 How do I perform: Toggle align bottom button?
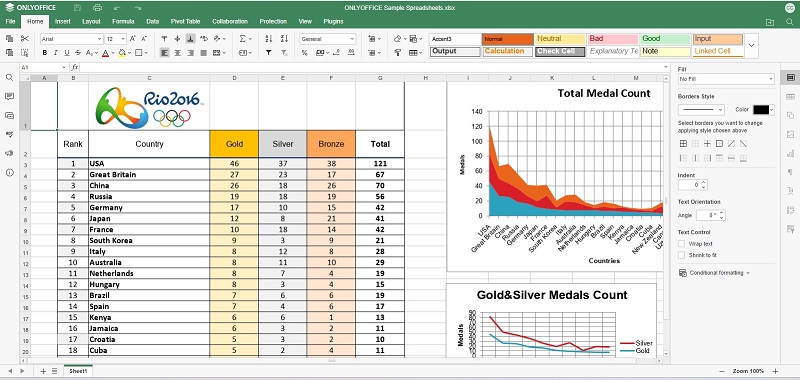click(x=190, y=39)
